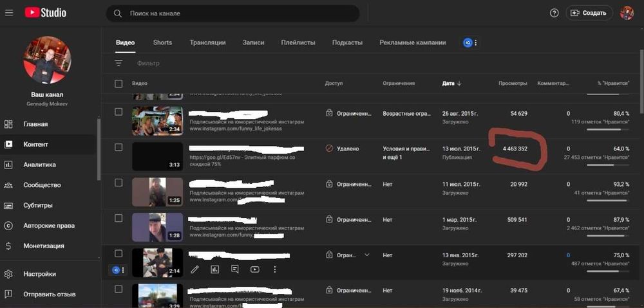The height and width of the screenshot is (308, 644).
Task: Open visibility setting for 1 мар. 2015 video
Action: (x=348, y=220)
